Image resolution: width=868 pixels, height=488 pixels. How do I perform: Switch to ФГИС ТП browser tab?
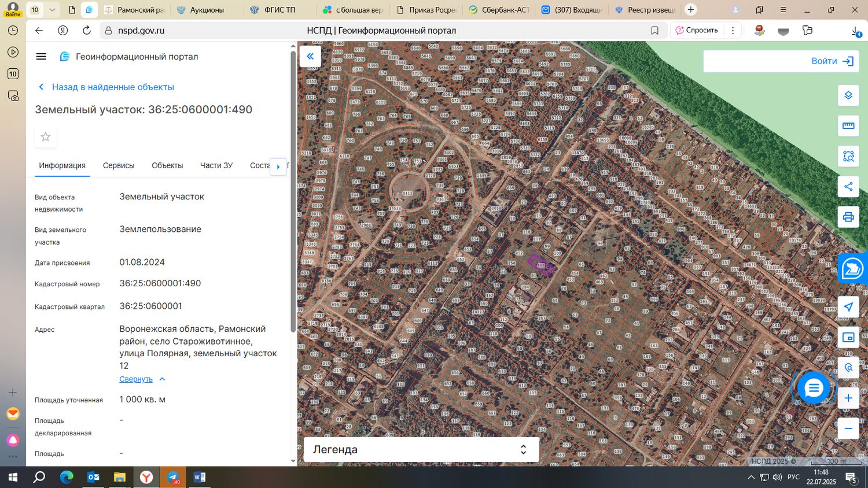click(x=279, y=10)
